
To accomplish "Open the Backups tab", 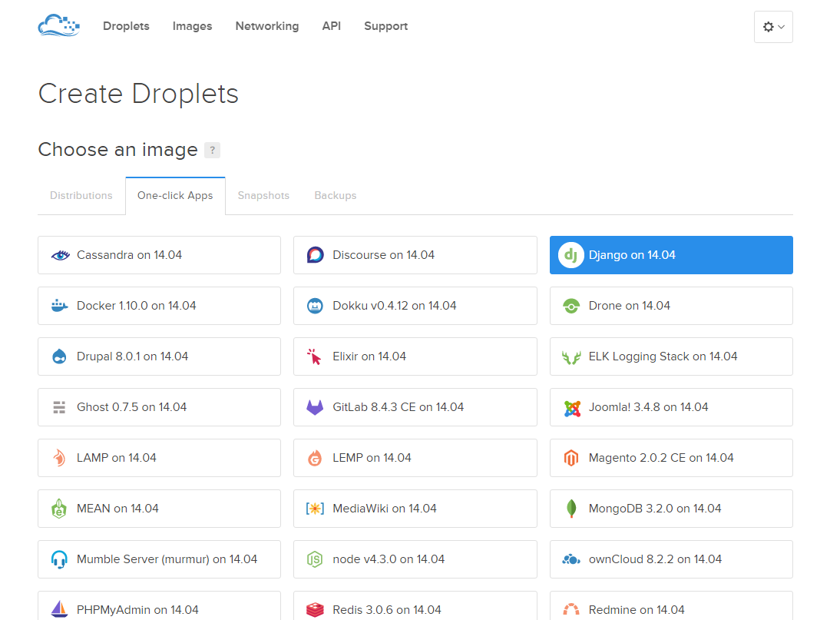I will click(x=336, y=196).
